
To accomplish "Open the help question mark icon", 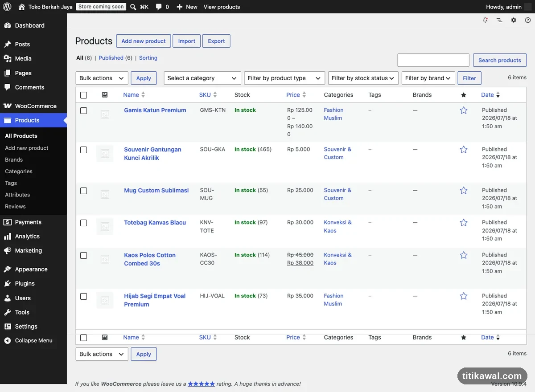I will coord(528,20).
